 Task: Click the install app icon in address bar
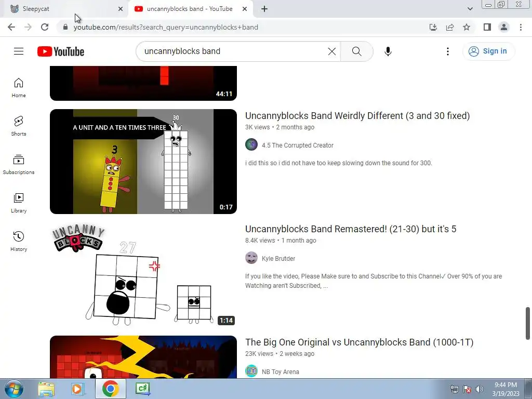click(433, 27)
